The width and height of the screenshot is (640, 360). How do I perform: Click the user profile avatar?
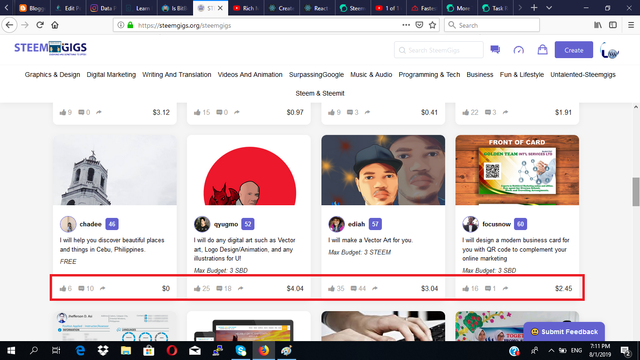(610, 51)
